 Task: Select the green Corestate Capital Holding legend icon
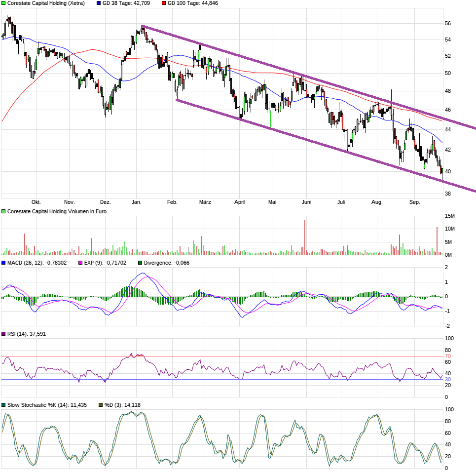pos(3,3)
